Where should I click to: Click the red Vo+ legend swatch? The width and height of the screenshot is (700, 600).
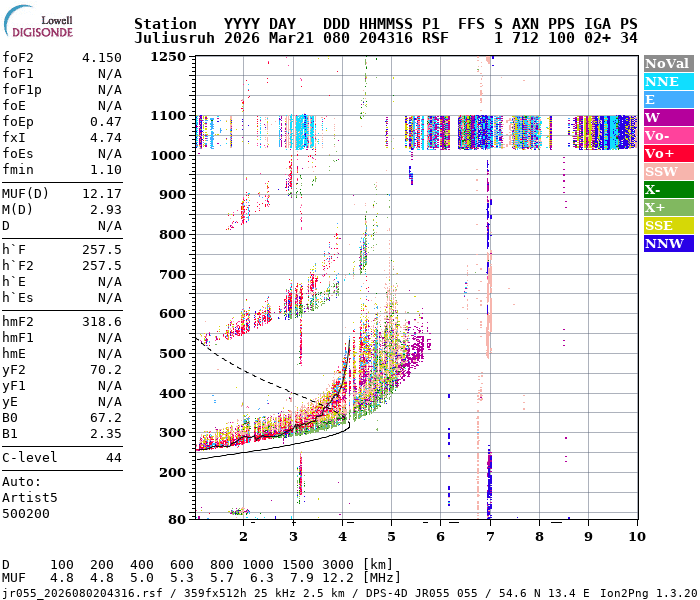tap(668, 153)
